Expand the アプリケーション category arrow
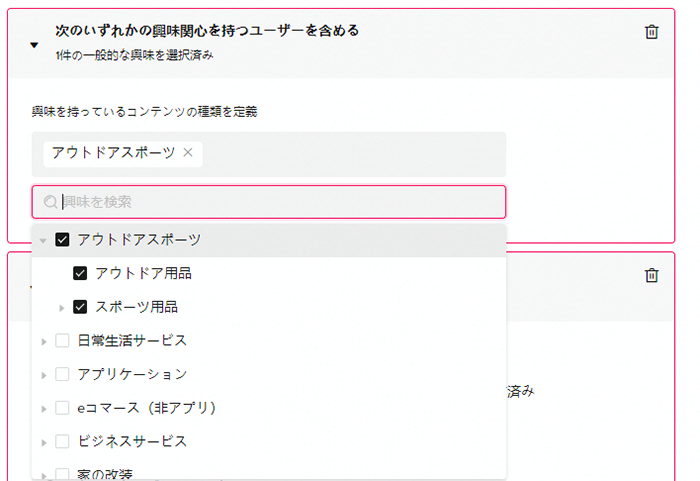Screen dimensions: 700x481 point(44,376)
